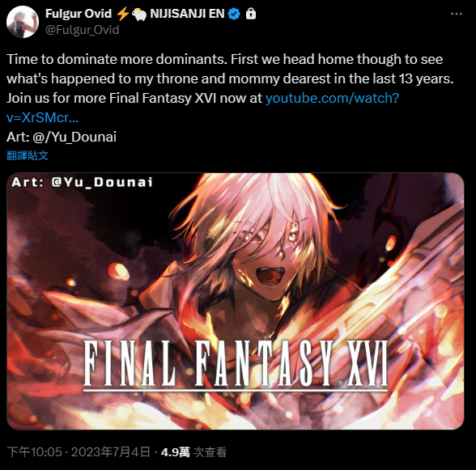
Task: Click the Fulgur Ovid display name
Action: 79,14
